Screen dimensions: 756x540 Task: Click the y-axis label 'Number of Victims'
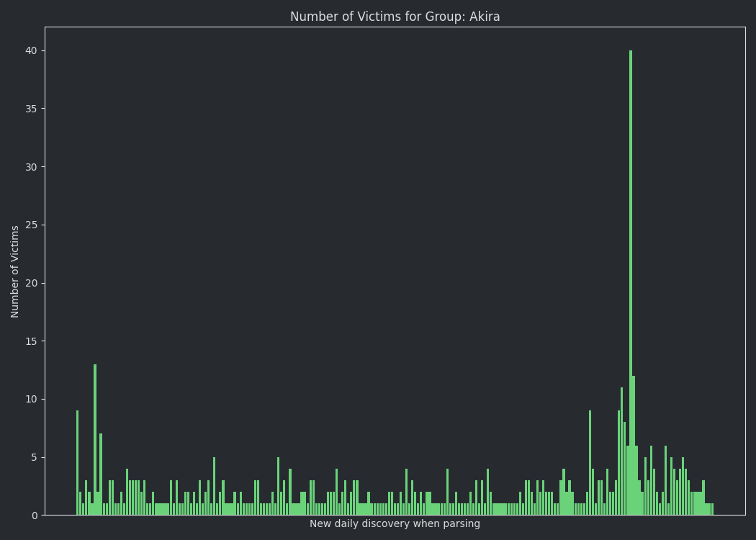(14, 271)
